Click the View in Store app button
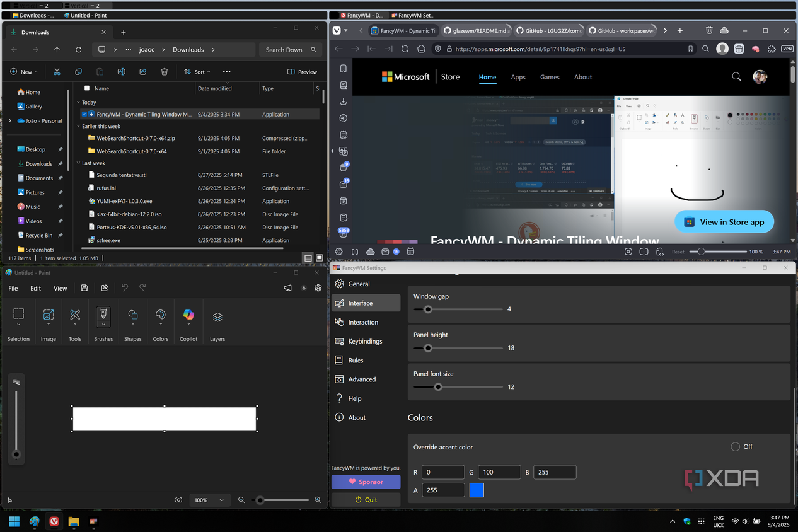The image size is (798, 532). (x=724, y=222)
